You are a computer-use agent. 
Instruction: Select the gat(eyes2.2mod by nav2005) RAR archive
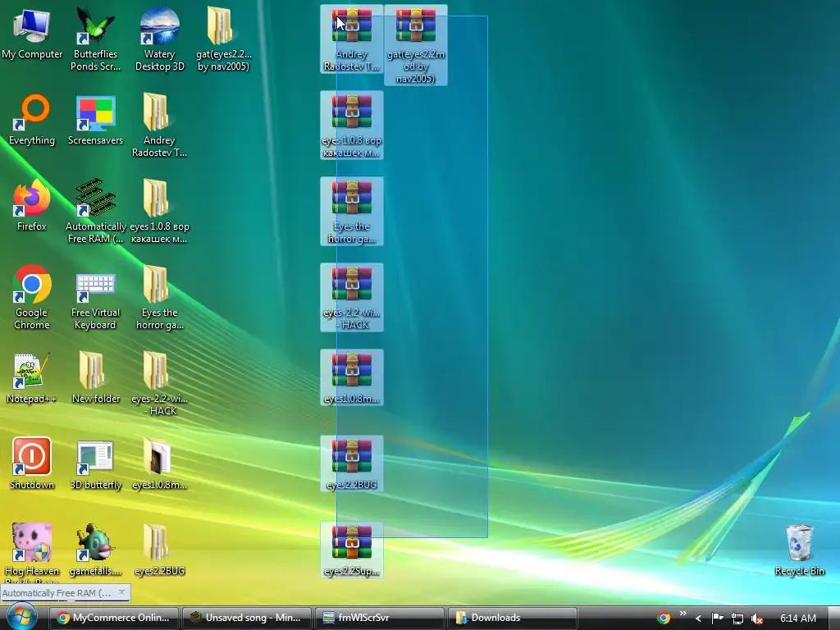tap(416, 45)
